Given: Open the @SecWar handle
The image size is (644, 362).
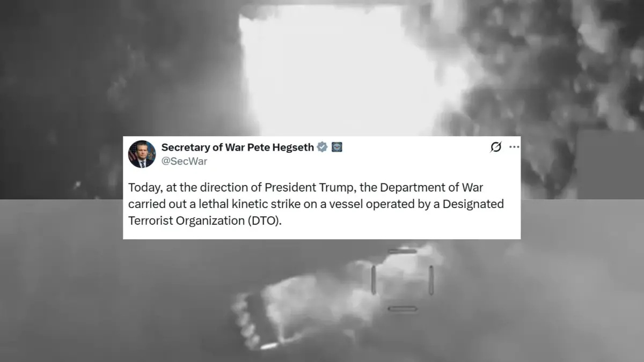Looking at the screenshot, I should [x=184, y=161].
